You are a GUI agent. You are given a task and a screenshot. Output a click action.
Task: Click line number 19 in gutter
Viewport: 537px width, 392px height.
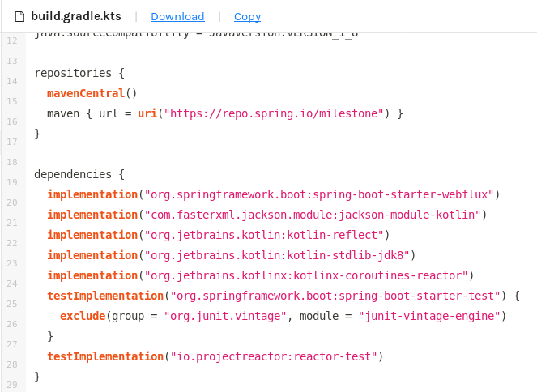pyautogui.click(x=12, y=182)
